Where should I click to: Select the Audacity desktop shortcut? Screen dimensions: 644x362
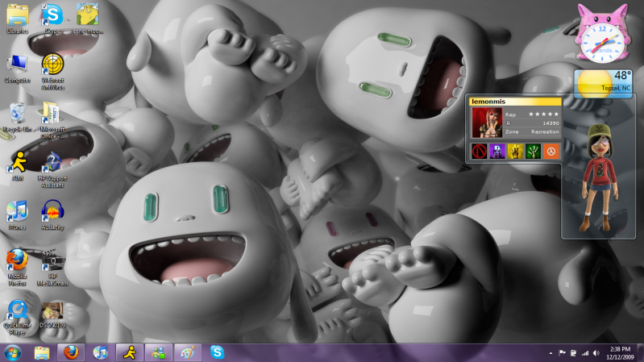[x=52, y=215]
